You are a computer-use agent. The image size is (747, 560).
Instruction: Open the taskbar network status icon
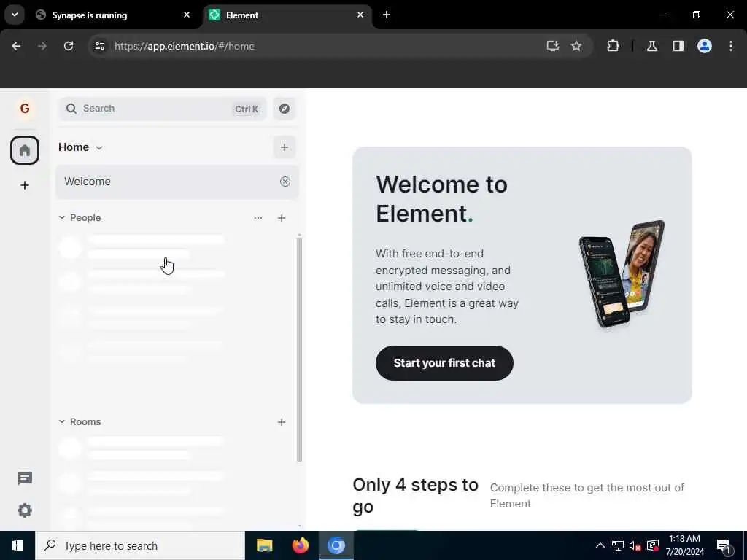click(x=618, y=545)
